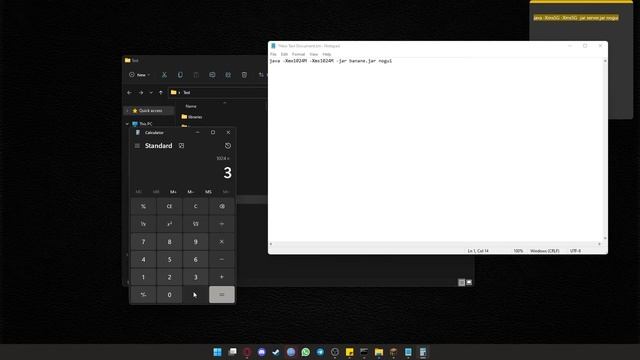Open the New dropdown in File Explorer
Screen dimensions: 640x360
tap(140, 75)
